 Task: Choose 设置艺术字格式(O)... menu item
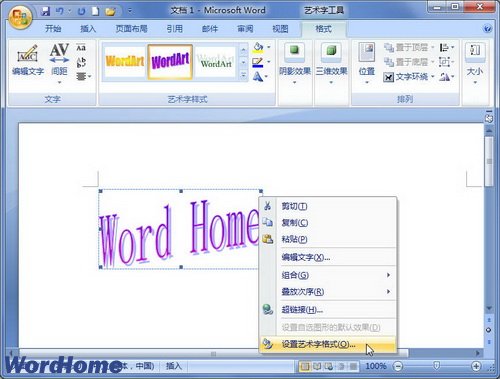[328, 344]
